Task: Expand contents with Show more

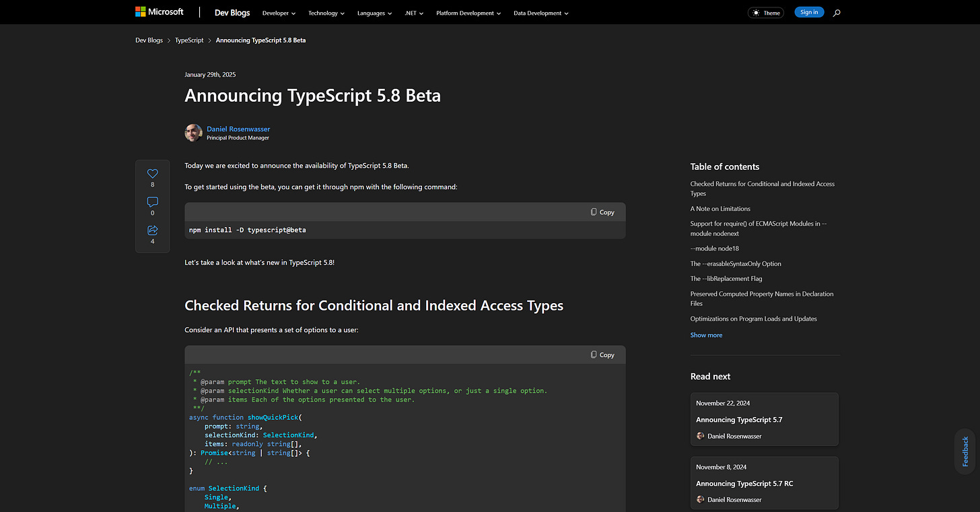Action: [706, 335]
